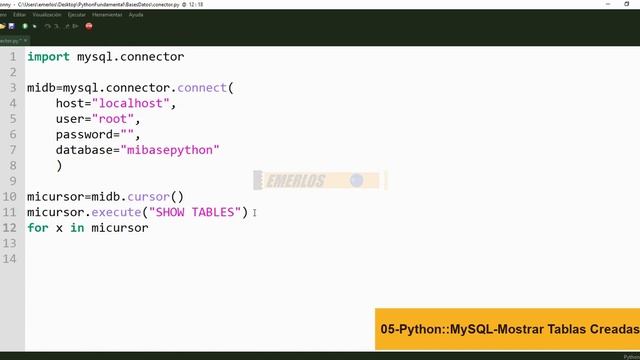Click the "cursor" method on line 10
This screenshot has width=640, height=360.
click(148, 197)
